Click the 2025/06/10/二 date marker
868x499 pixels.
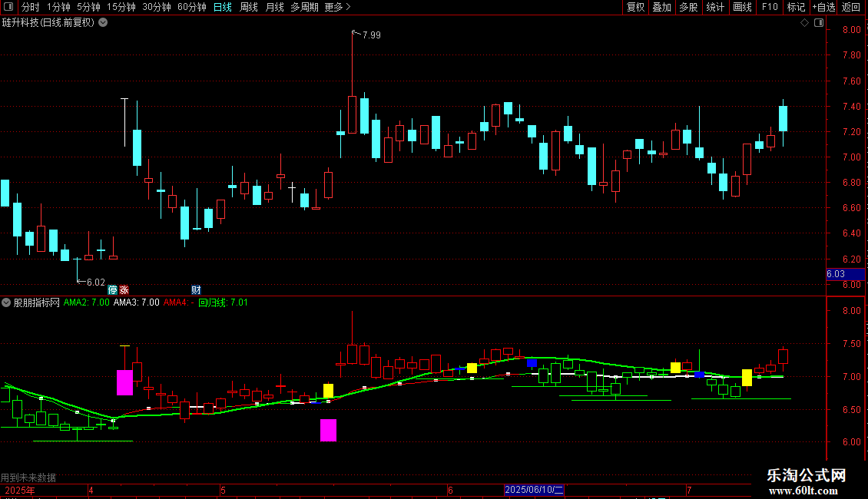click(534, 490)
